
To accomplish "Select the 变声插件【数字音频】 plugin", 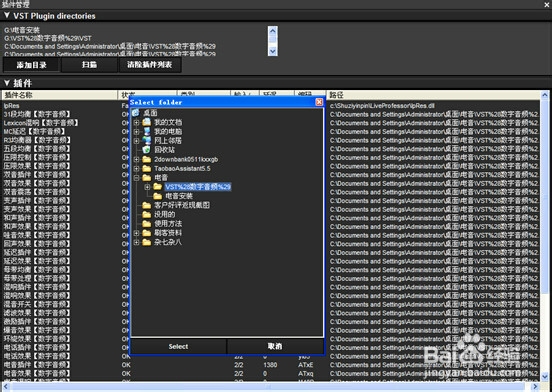I will pos(37,201).
